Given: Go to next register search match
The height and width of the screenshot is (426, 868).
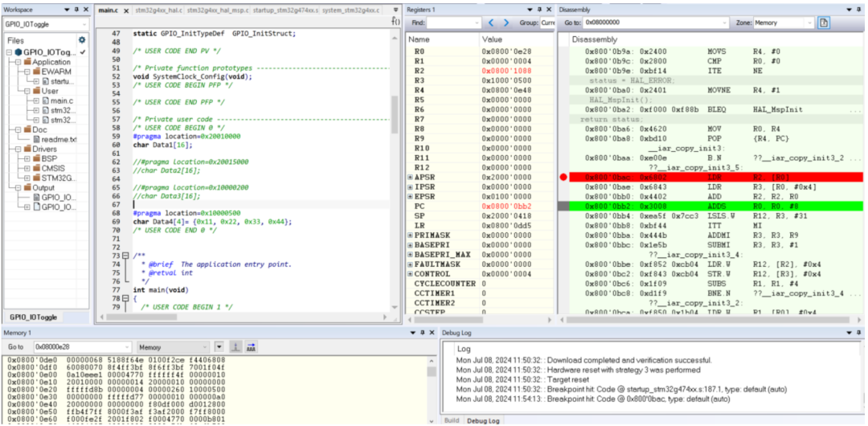Looking at the screenshot, I should tap(506, 23).
